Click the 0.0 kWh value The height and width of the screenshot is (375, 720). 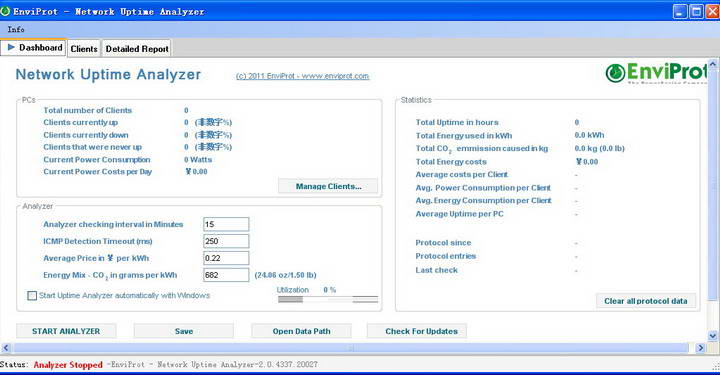(x=589, y=135)
